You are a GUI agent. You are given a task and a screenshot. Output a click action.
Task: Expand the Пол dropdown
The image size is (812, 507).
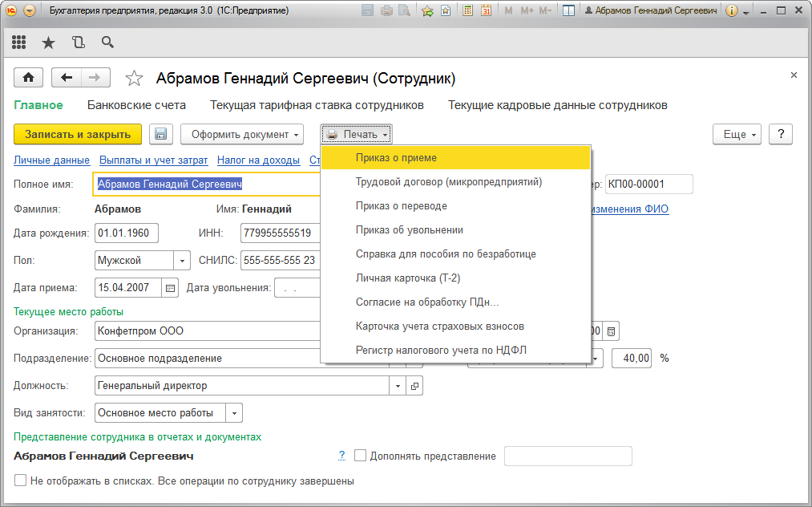(x=182, y=260)
